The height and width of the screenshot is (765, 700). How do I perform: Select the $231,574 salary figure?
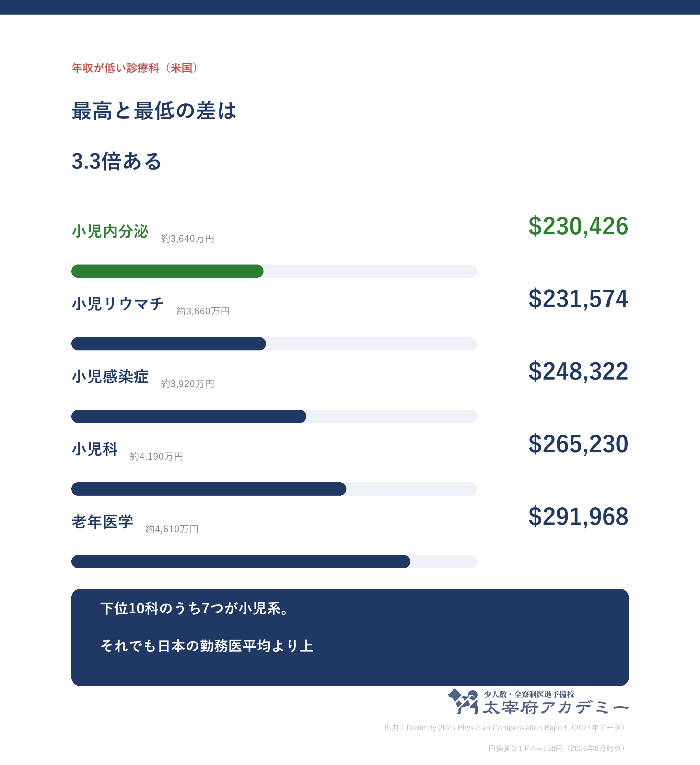click(x=578, y=299)
